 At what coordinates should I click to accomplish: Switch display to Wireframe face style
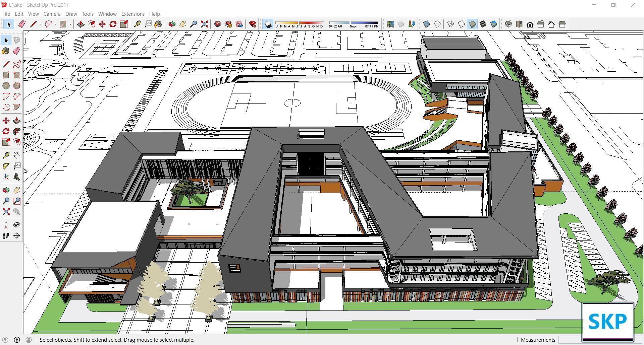[x=450, y=24]
